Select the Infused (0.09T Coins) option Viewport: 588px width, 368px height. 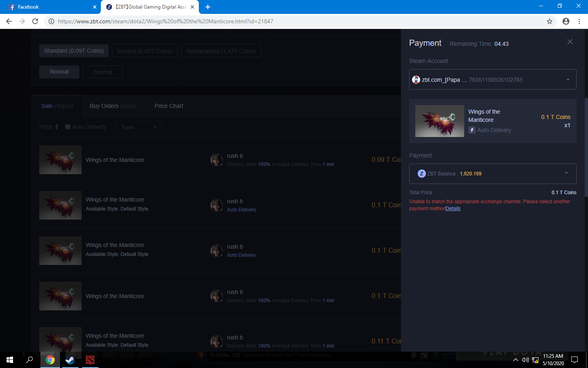[145, 51]
